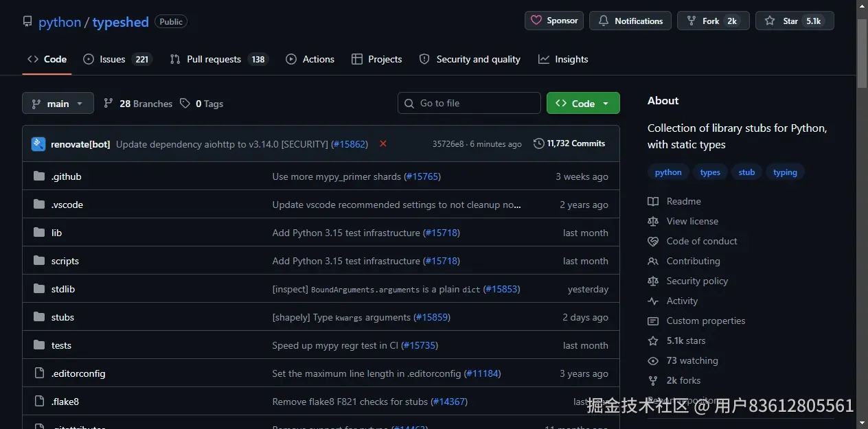Viewport: 868px width, 429px height.
Task: Open 'Update vscode recommended settings' commit message
Action: 397,205
